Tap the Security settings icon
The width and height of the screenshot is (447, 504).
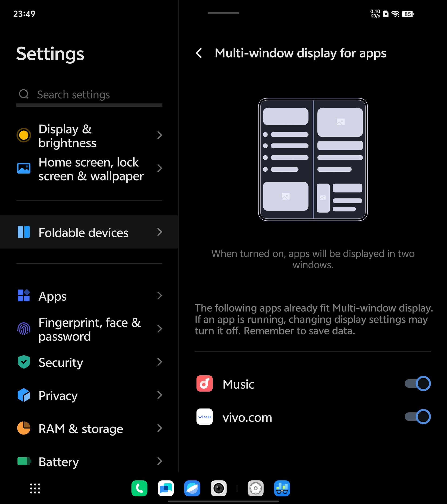coord(24,362)
